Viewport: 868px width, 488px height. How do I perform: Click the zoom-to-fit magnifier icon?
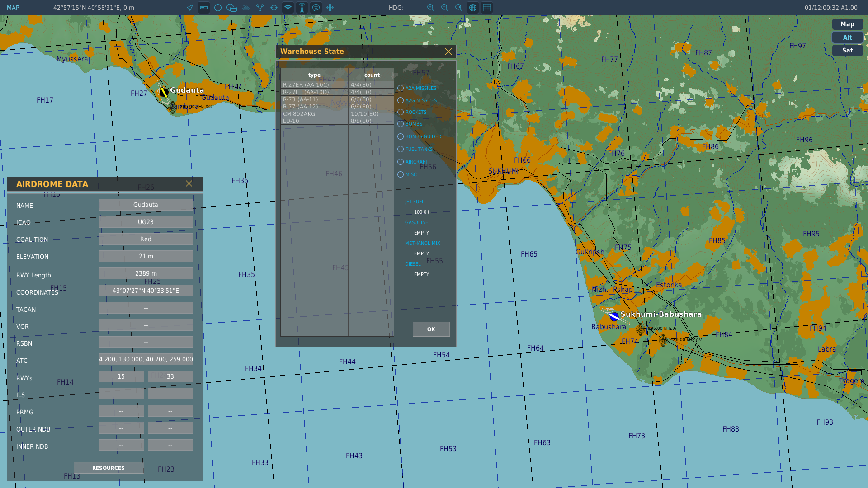point(459,8)
